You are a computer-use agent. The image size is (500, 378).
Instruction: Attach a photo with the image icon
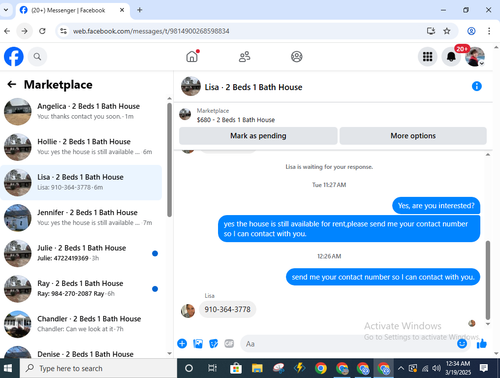[x=198, y=343]
